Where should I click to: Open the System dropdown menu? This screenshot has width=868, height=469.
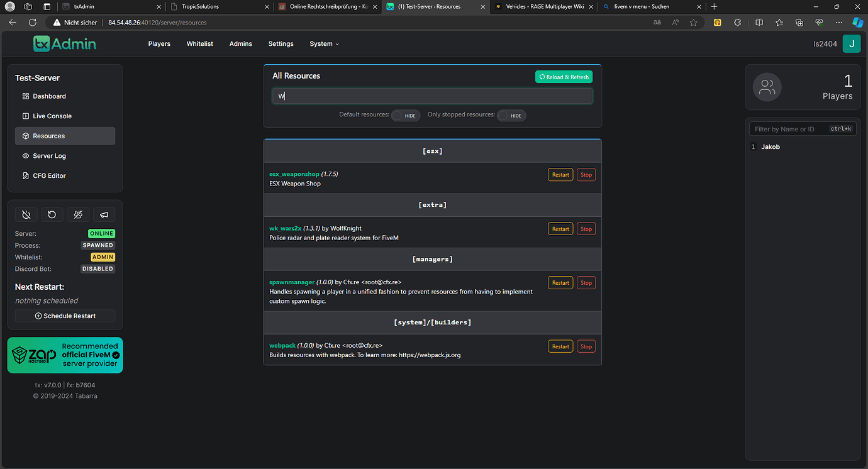tap(324, 43)
